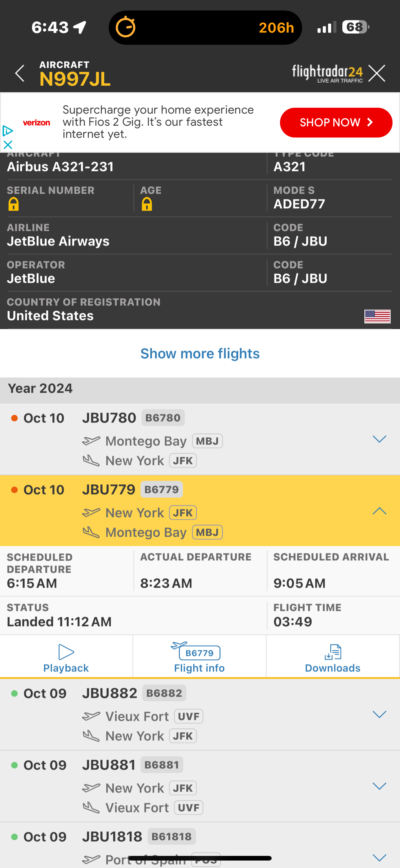Tap the age lock icon

pyautogui.click(x=147, y=204)
